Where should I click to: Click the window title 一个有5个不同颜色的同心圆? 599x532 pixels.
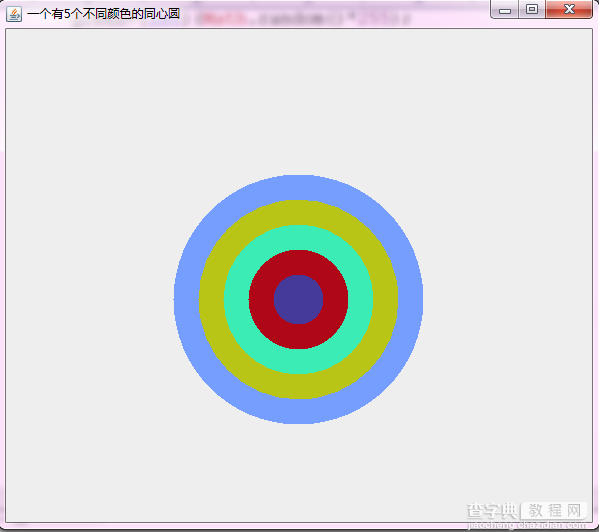click(104, 14)
